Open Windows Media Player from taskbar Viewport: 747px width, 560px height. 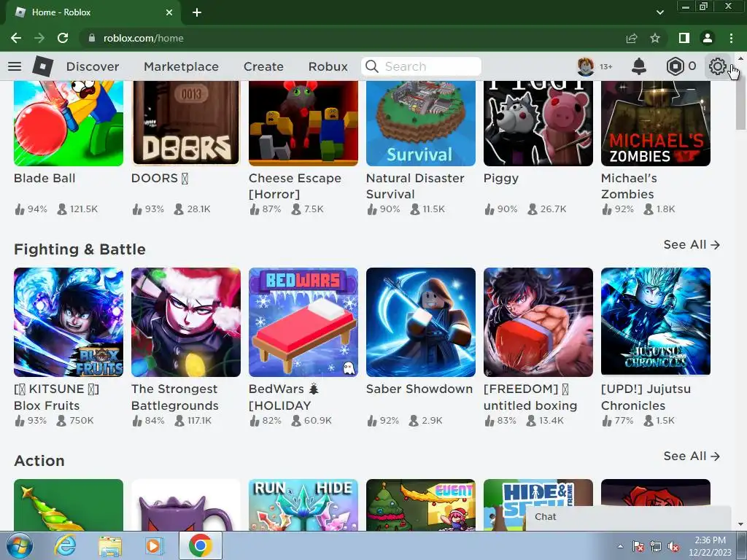coord(155,545)
